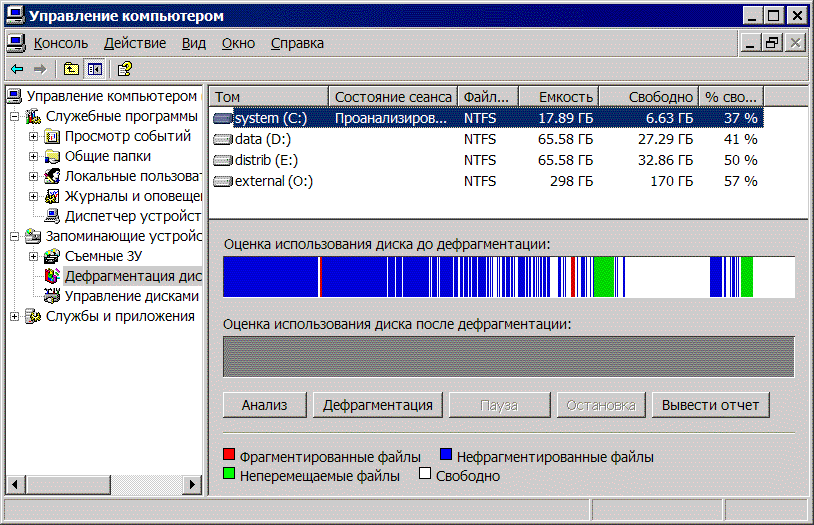This screenshot has width=814, height=525.
Task: Open the Вид menu
Action: 194,43
